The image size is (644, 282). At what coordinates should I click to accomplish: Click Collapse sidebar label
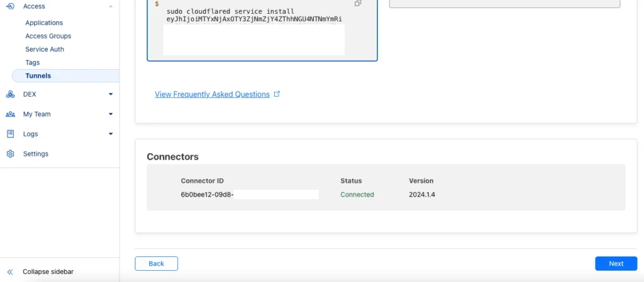(48, 272)
